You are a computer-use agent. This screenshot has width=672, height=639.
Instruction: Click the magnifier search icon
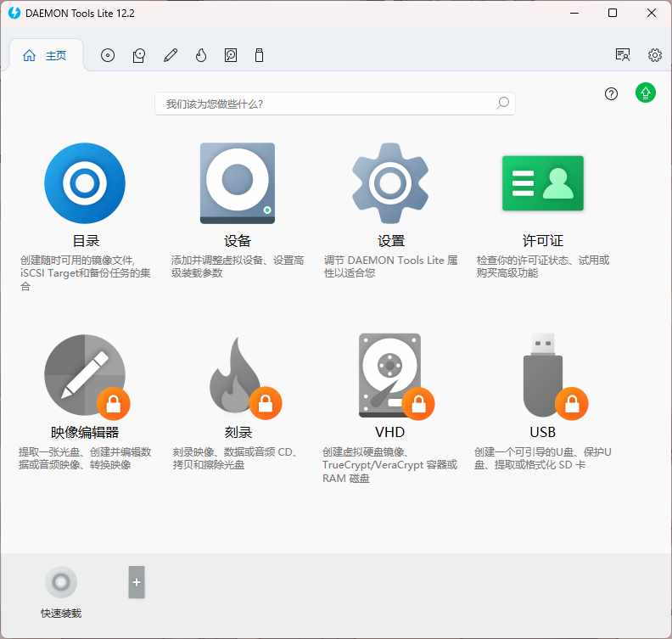[x=502, y=103]
